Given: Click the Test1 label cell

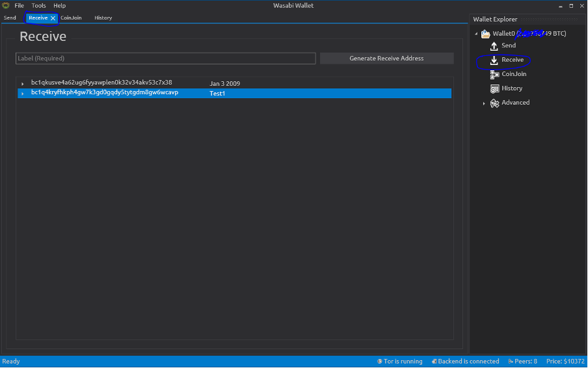Looking at the screenshot, I should tap(217, 94).
